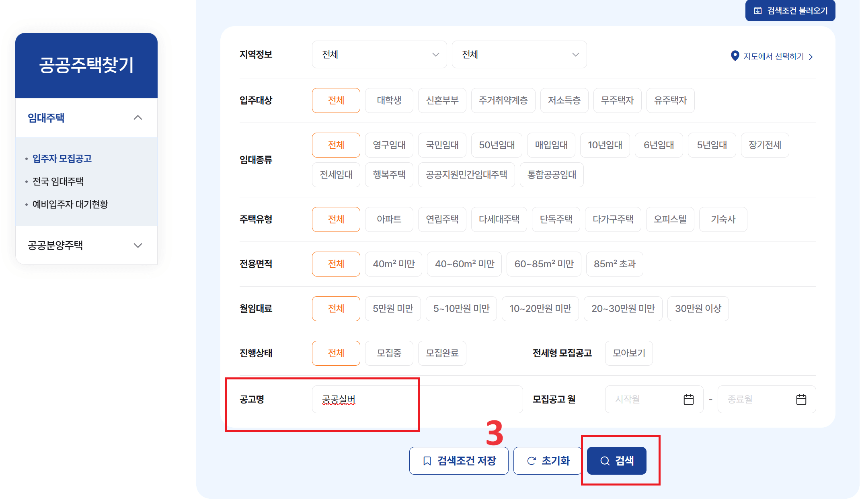Click 모아보기 for 전세형 모집공고

click(x=628, y=353)
